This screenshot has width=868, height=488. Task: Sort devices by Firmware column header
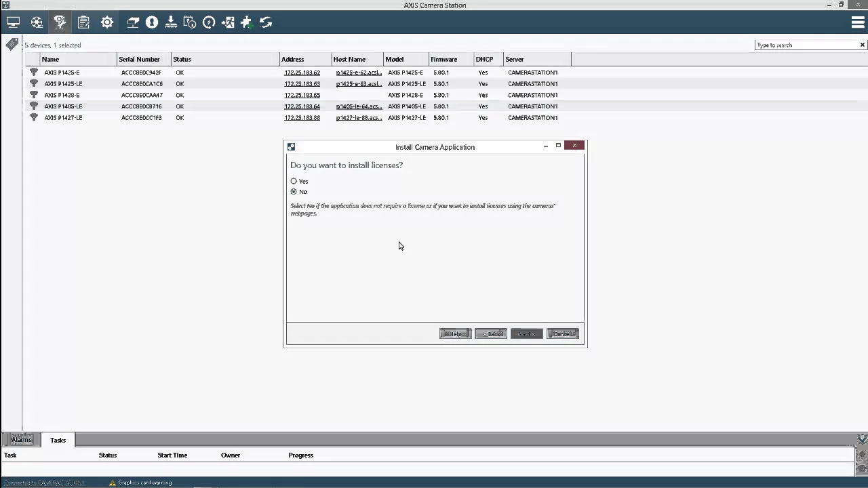(x=451, y=59)
